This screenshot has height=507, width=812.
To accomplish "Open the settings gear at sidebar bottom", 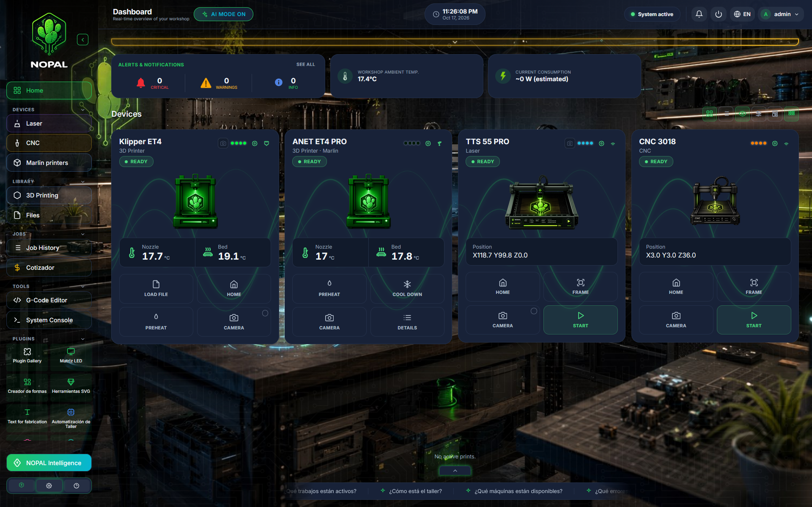I will tap(49, 486).
